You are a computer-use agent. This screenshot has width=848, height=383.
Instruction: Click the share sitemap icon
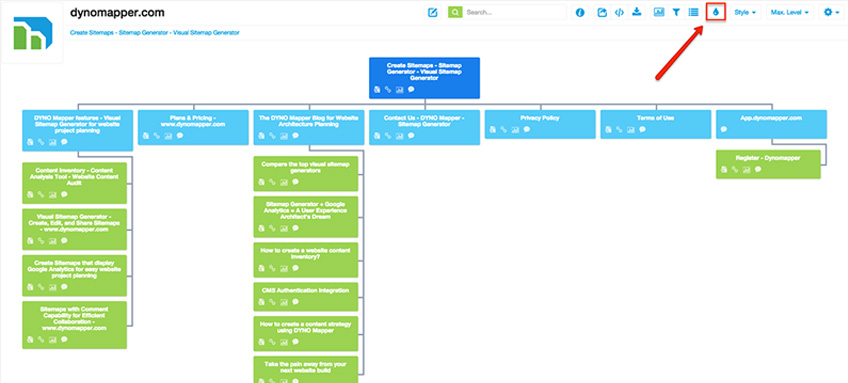point(602,12)
